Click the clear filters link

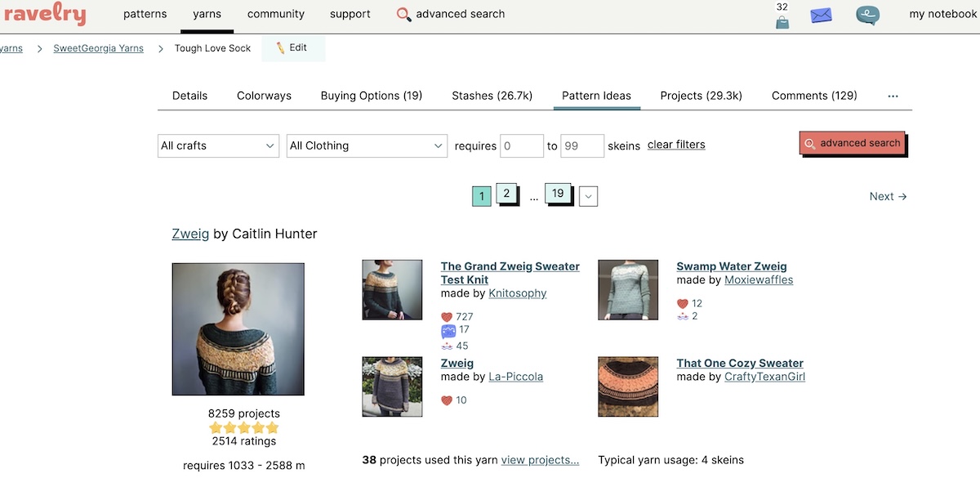(676, 145)
